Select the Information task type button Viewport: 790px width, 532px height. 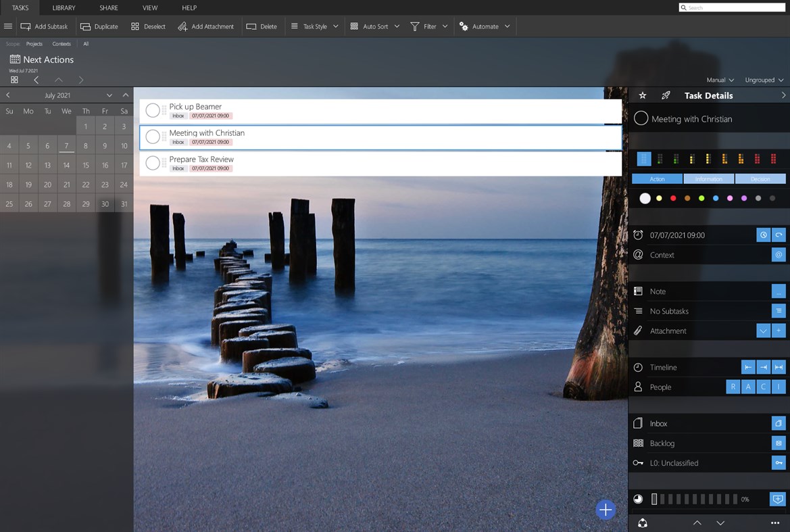click(708, 179)
